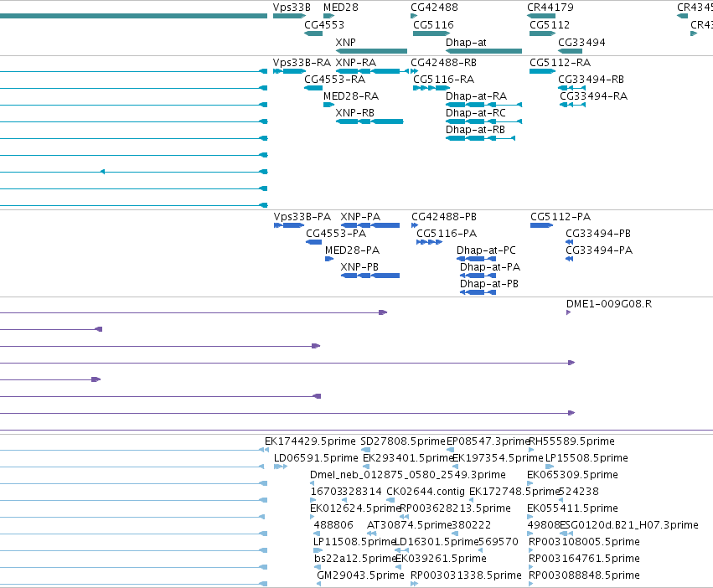Select the XNP-RB transcript label
This screenshot has width=713, height=588.
[x=354, y=113]
